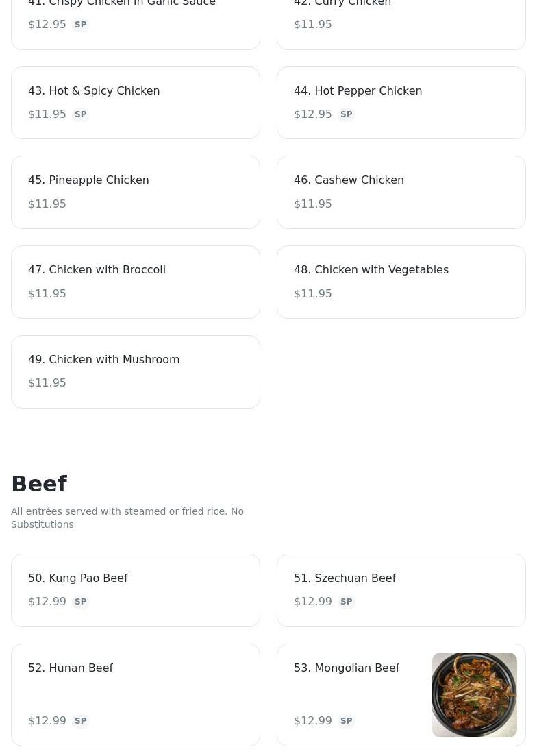Click the Beef section heading

point(39,484)
